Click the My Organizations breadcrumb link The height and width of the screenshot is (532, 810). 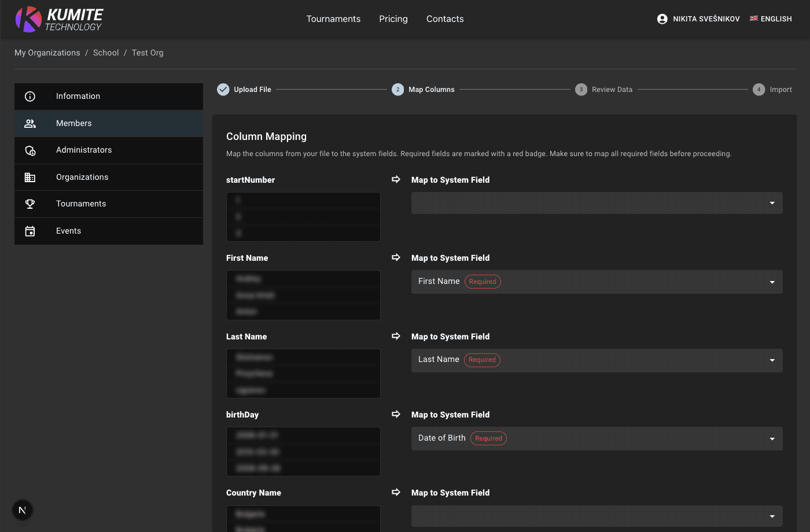tap(47, 53)
